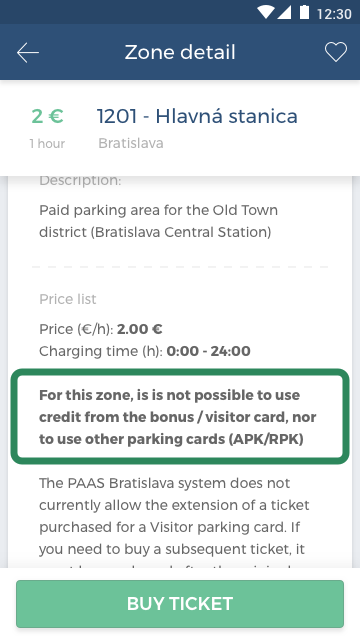360x640 pixels.
Task: Add zone to favorites with heart icon
Action: pyautogui.click(x=336, y=52)
